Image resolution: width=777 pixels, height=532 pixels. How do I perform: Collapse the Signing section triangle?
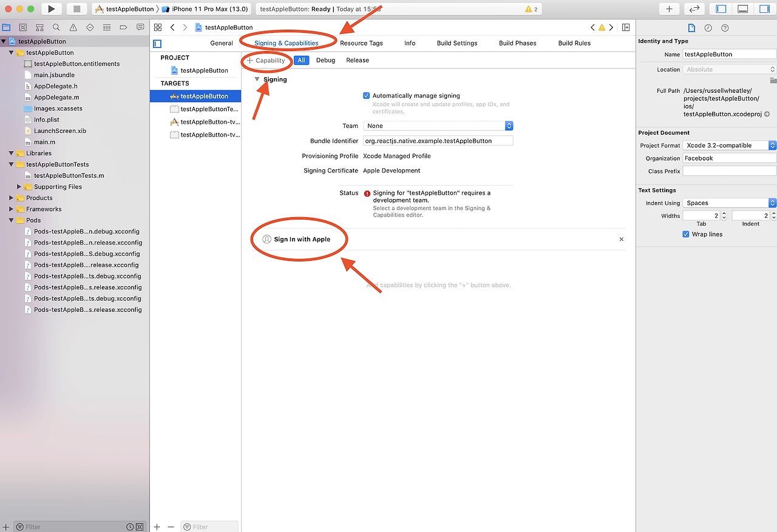[257, 79]
